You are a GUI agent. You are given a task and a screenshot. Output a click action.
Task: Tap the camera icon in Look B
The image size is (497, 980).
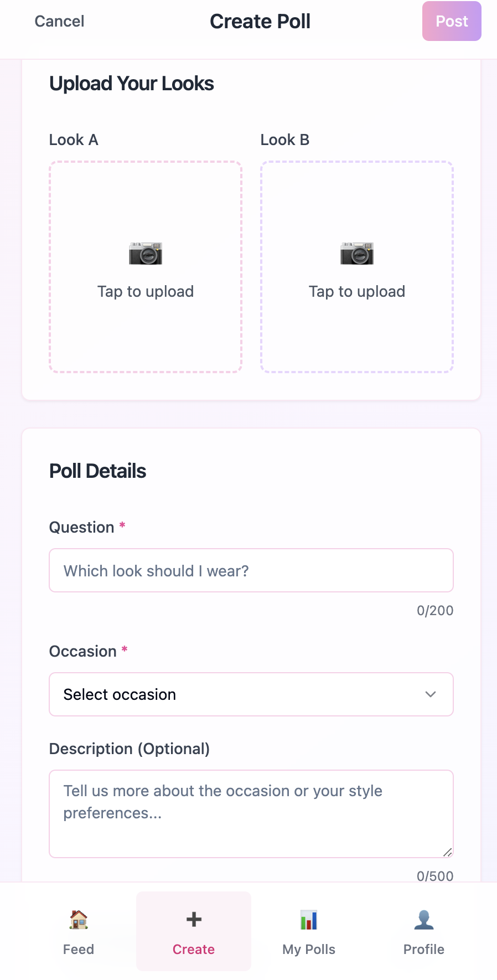pyautogui.click(x=357, y=254)
